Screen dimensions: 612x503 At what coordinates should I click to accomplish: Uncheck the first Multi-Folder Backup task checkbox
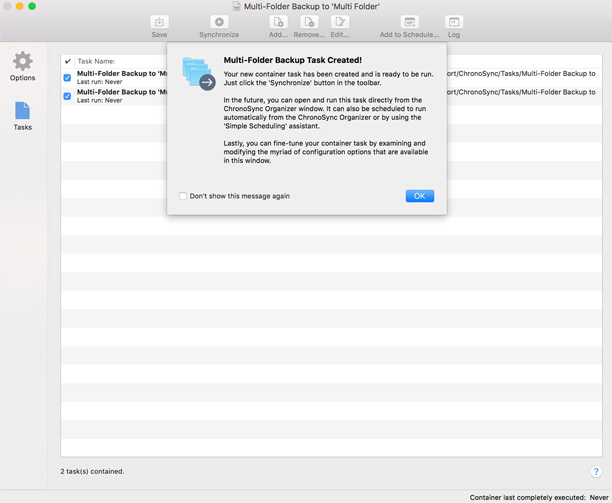click(67, 78)
